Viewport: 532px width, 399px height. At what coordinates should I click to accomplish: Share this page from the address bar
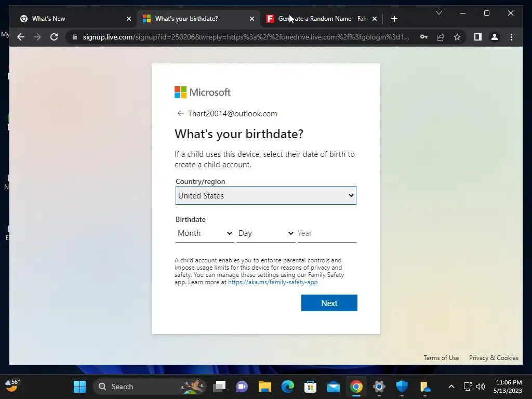(x=441, y=37)
